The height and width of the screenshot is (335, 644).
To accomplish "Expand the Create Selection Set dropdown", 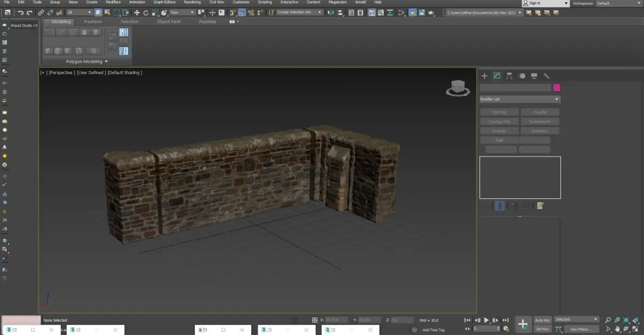I will pyautogui.click(x=299, y=12).
